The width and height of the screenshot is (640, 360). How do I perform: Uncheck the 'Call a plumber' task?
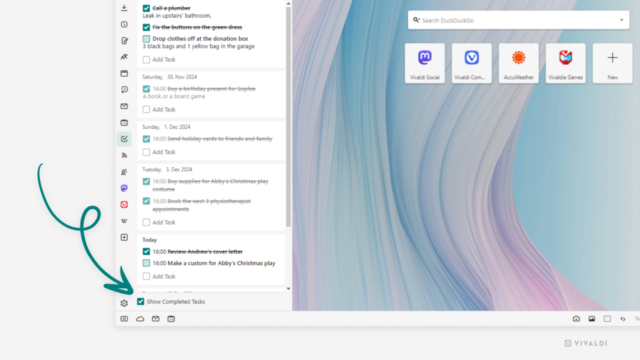coord(146,8)
